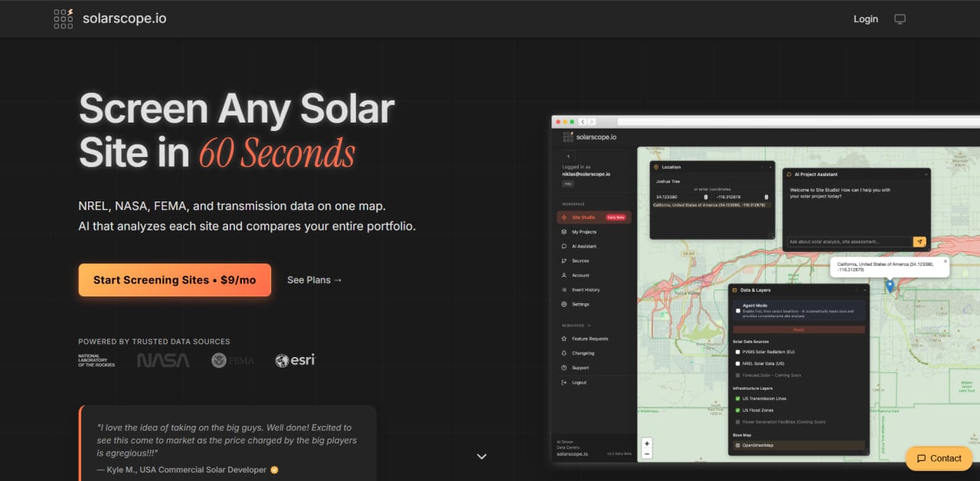Click the longitude field stepper icon
Screen dimensions: 980x481
pos(766,197)
